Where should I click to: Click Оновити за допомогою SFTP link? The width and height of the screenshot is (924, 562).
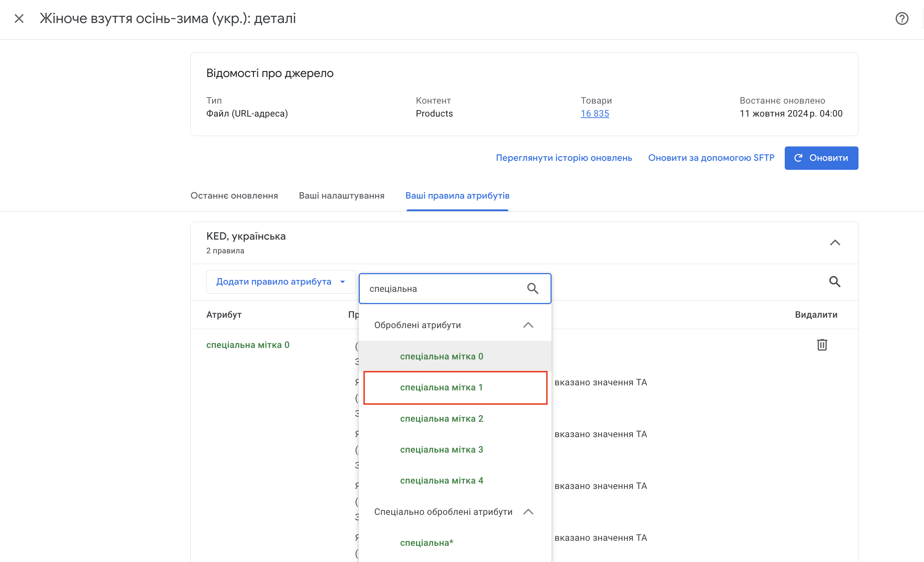pos(711,158)
